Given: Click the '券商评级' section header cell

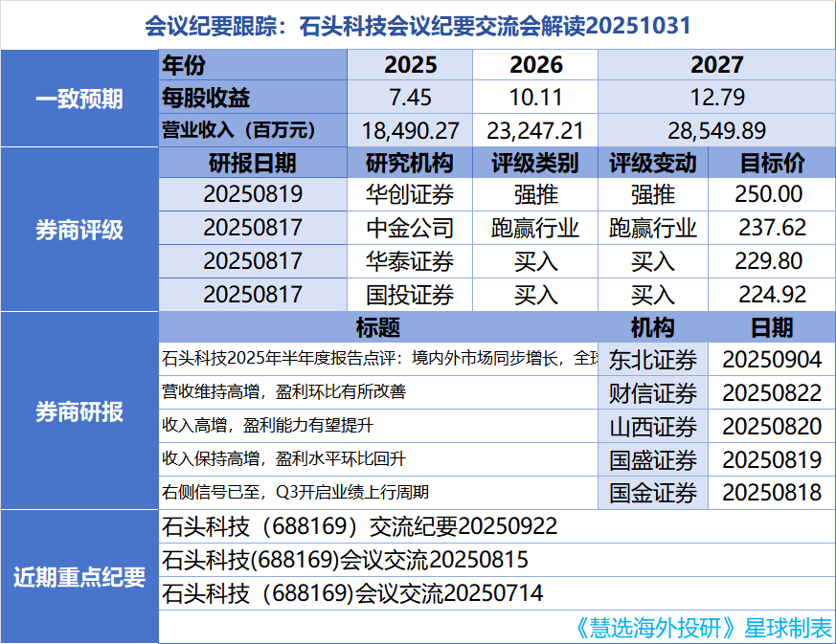Looking at the screenshot, I should click(79, 229).
